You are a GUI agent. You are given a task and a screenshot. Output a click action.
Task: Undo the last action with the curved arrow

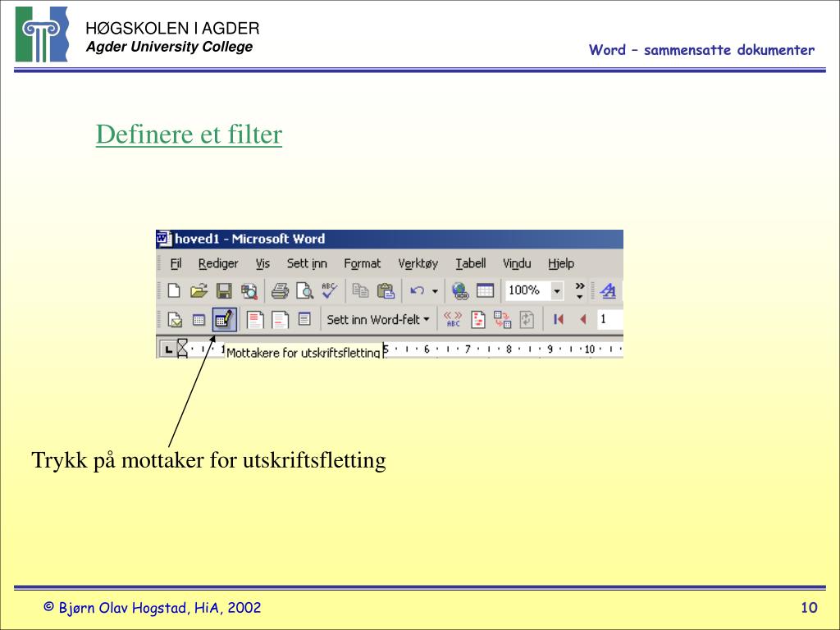pos(418,290)
